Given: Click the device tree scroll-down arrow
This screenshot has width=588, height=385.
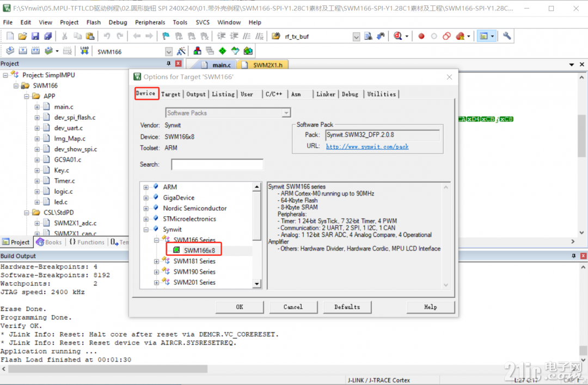Looking at the screenshot, I should [257, 284].
